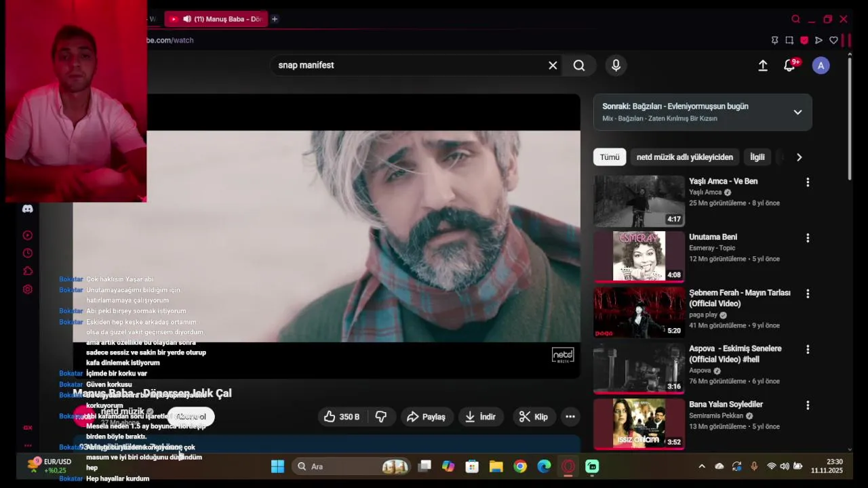This screenshot has height=488, width=868.
Task: Open Microsoft Edge from the taskbar
Action: coord(544,466)
